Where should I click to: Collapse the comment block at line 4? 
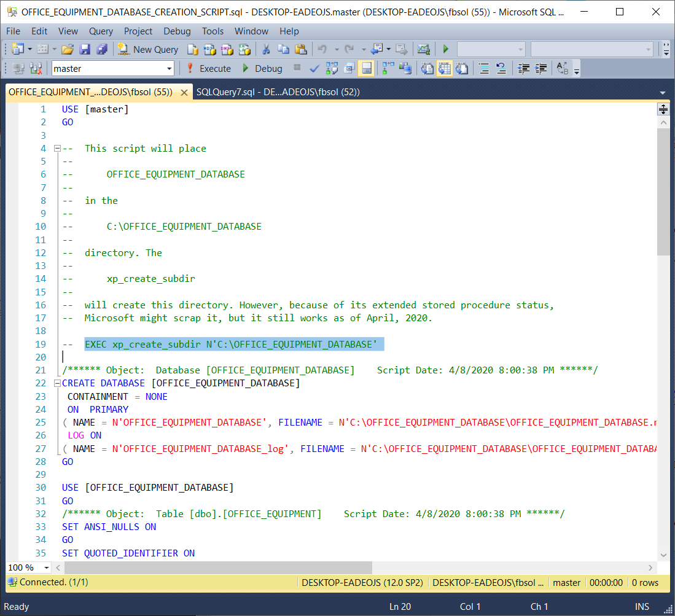point(57,149)
